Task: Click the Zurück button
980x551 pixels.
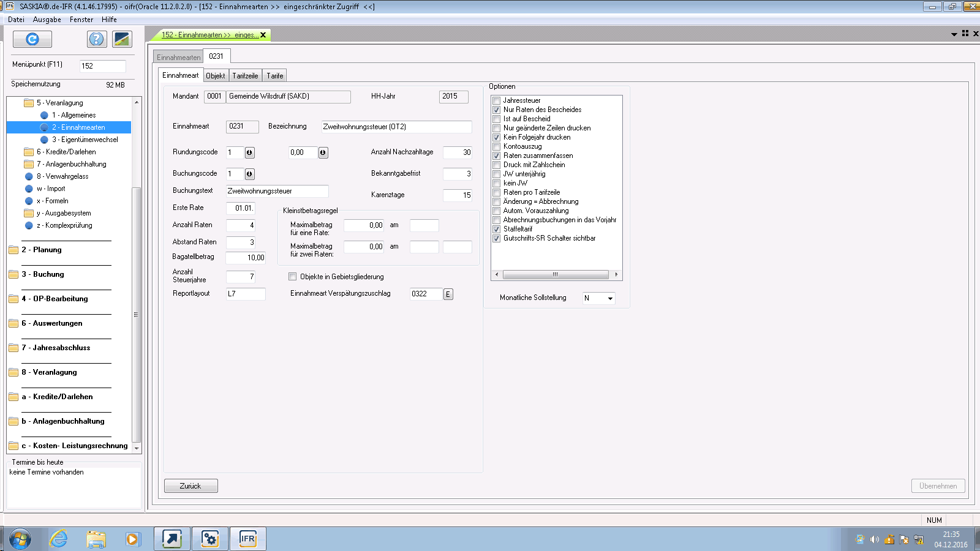Action: 190,486
